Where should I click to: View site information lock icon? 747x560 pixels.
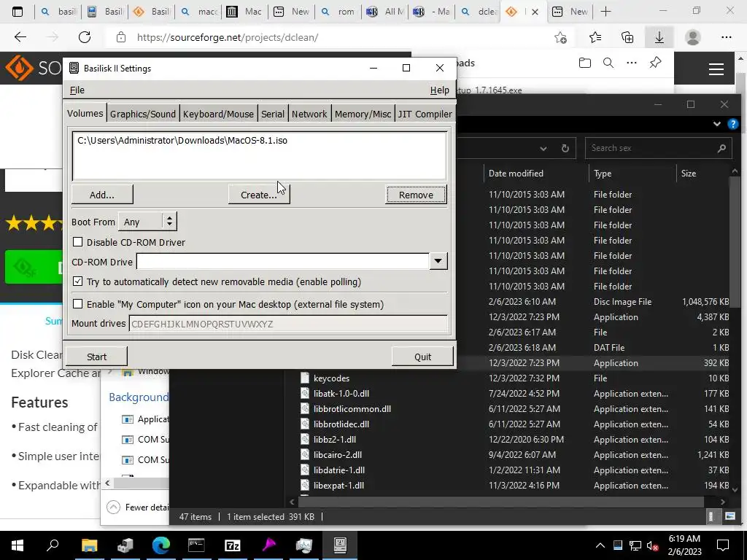click(x=121, y=37)
